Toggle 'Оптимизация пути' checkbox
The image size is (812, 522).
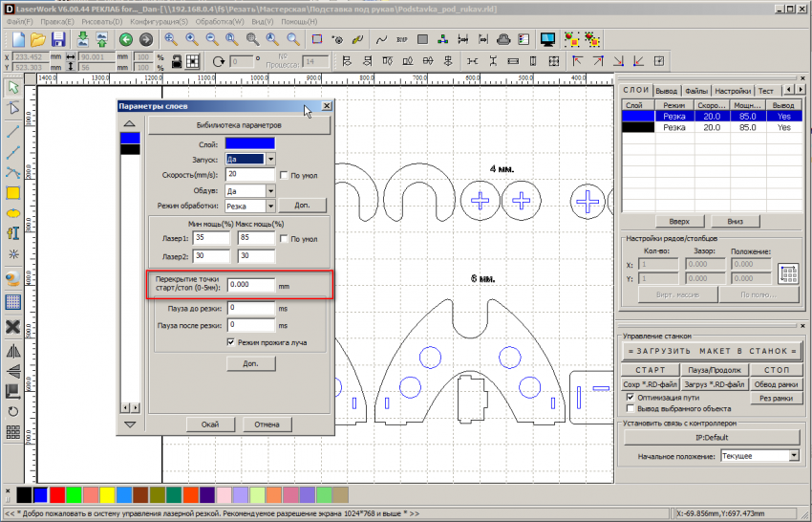(630, 396)
